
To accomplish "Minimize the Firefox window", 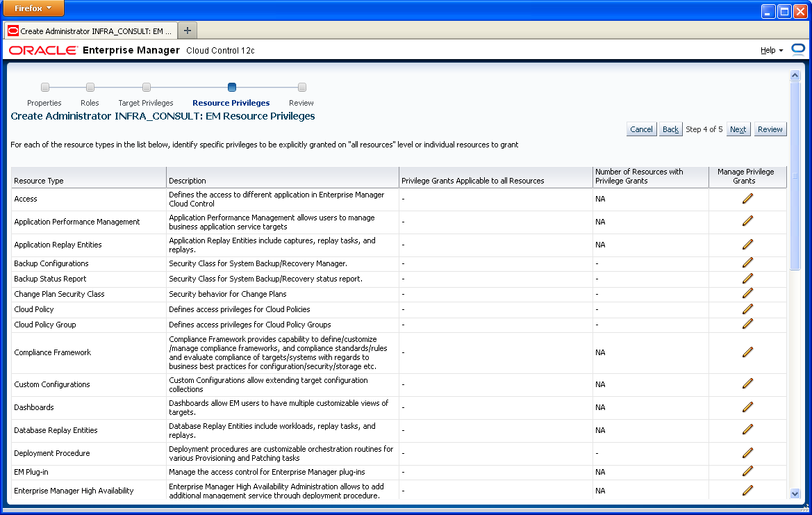I will 768,11.
